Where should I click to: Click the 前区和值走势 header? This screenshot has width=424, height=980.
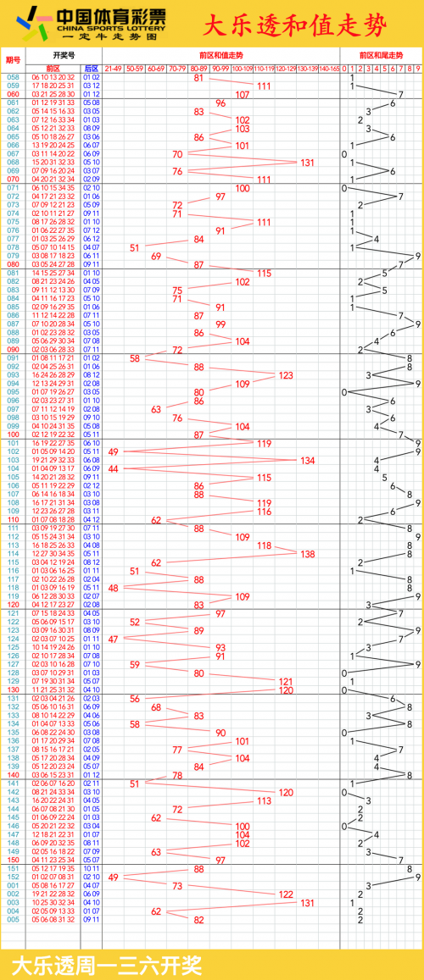click(221, 56)
